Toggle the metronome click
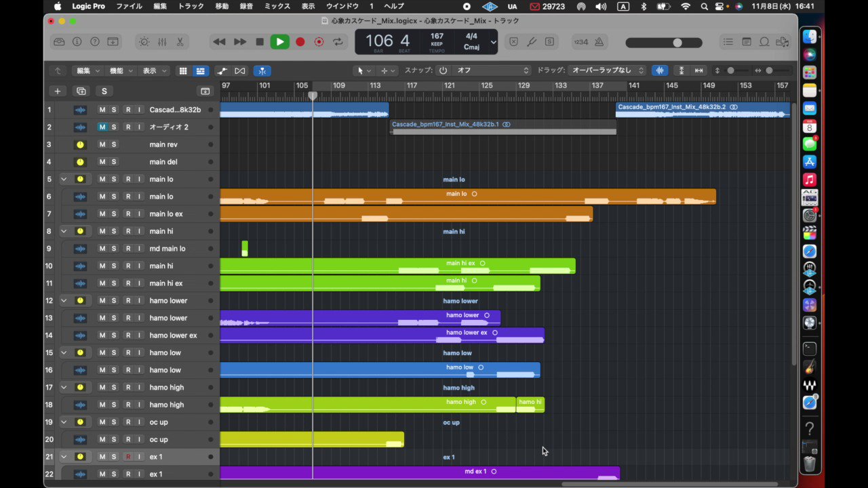The image size is (868, 488). 599,42
